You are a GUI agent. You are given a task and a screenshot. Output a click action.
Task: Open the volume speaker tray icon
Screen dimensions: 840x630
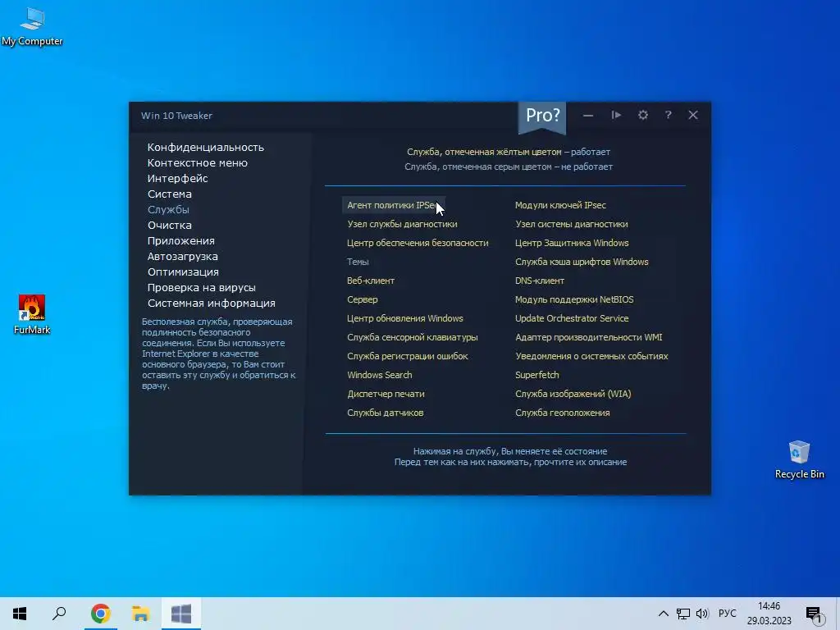[702, 614]
